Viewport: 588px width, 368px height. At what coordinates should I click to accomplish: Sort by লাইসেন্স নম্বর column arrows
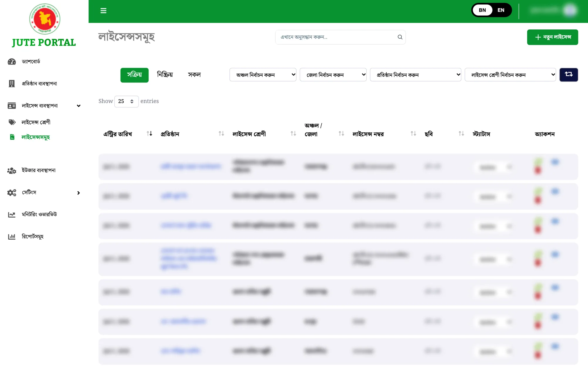click(413, 134)
